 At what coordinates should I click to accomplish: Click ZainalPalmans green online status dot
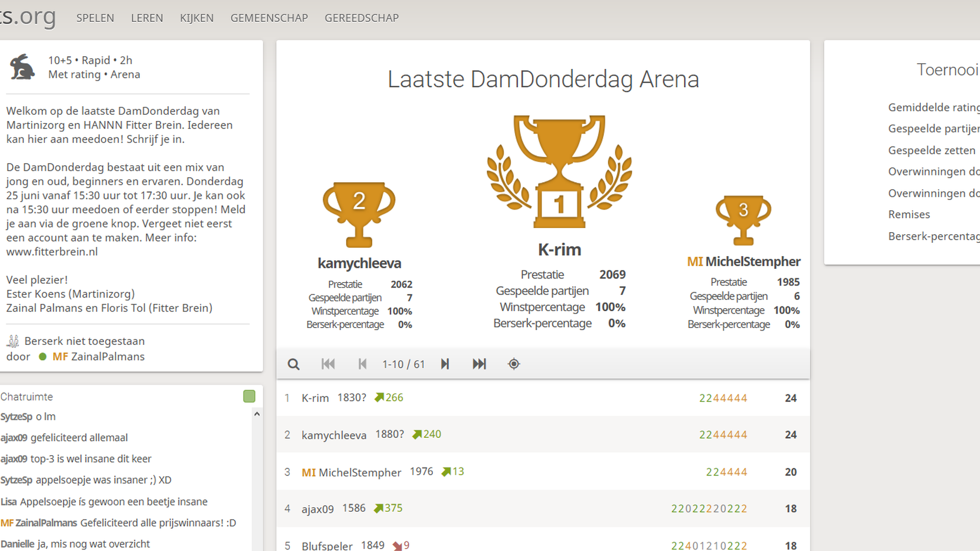click(x=43, y=357)
